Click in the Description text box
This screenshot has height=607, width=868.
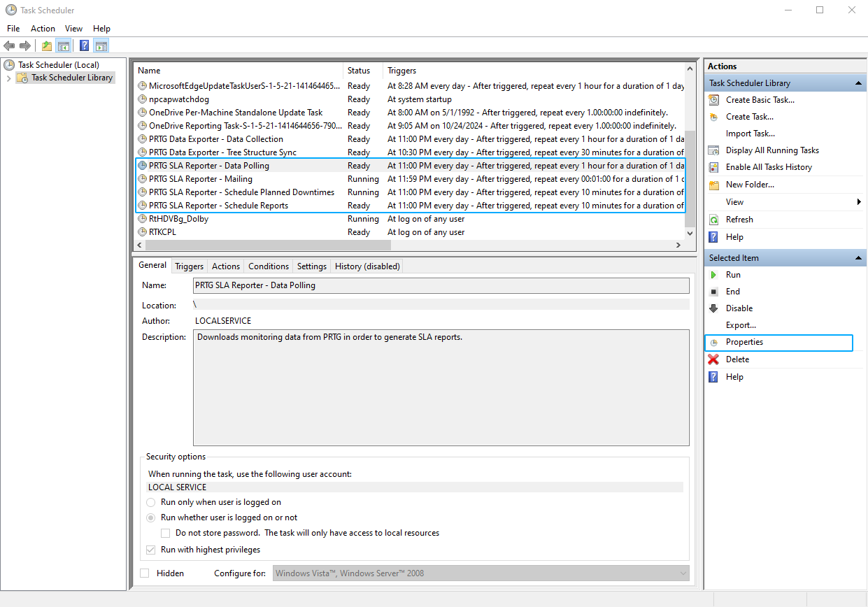coord(441,388)
